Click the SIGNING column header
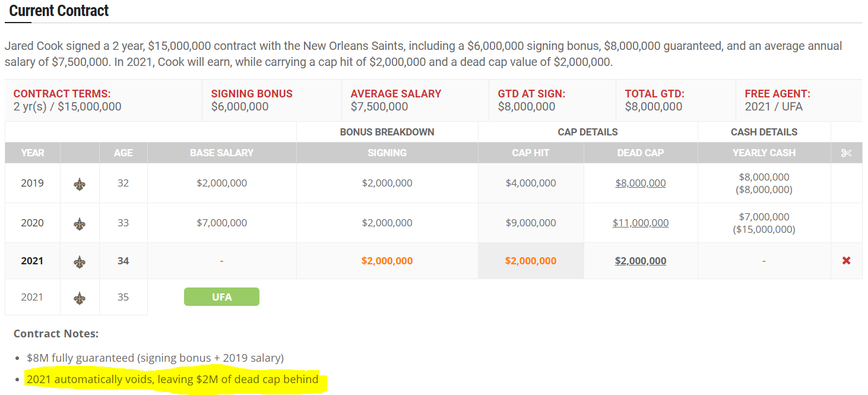The width and height of the screenshot is (868, 395). [x=387, y=153]
